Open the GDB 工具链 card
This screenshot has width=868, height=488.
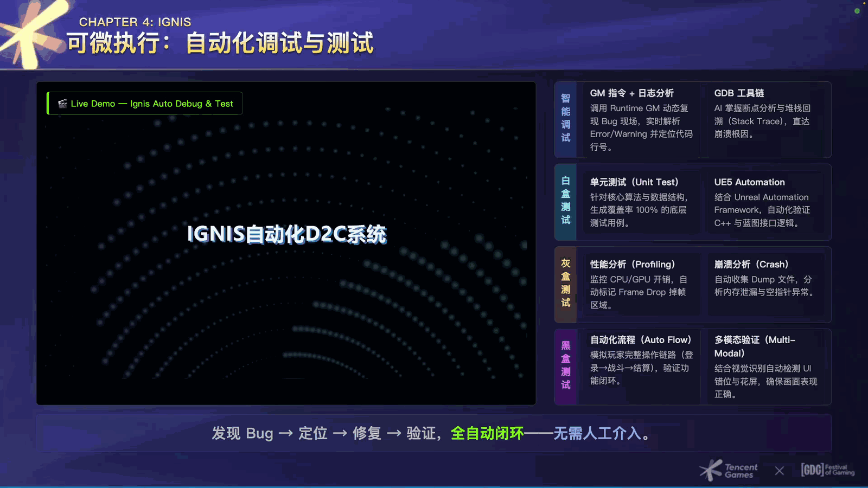pyautogui.click(x=766, y=119)
